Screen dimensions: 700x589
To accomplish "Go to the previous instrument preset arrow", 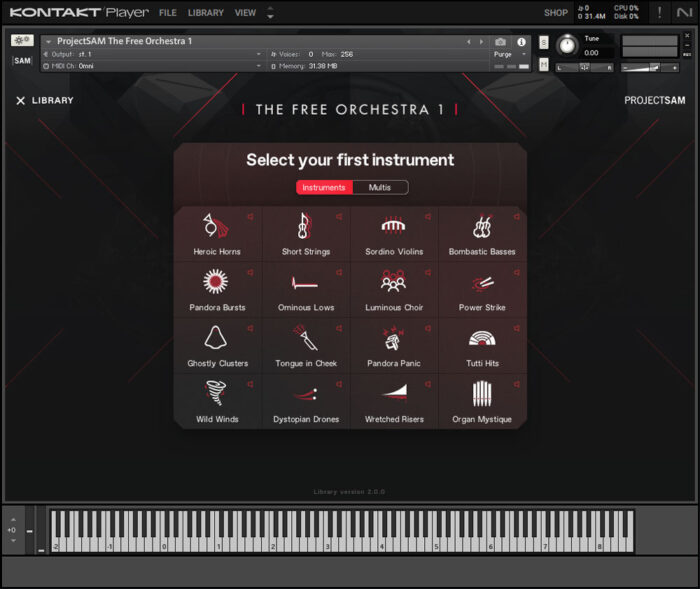I will [x=468, y=42].
